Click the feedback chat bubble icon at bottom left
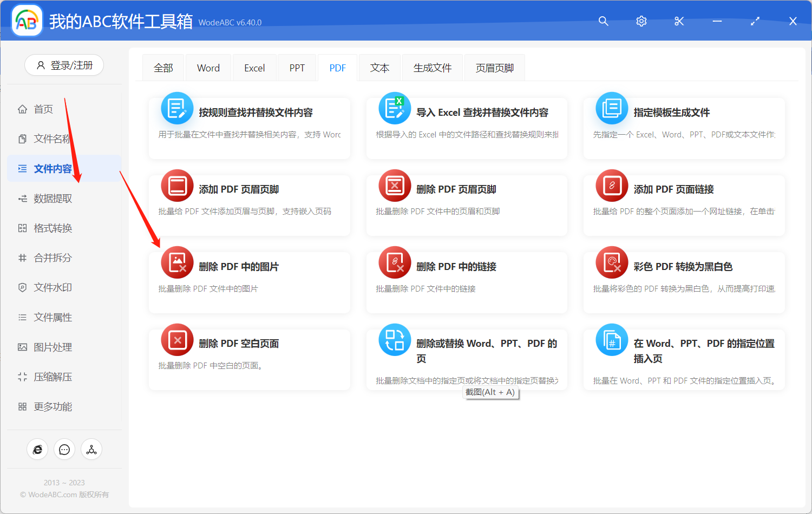The height and width of the screenshot is (514, 812). click(x=64, y=449)
